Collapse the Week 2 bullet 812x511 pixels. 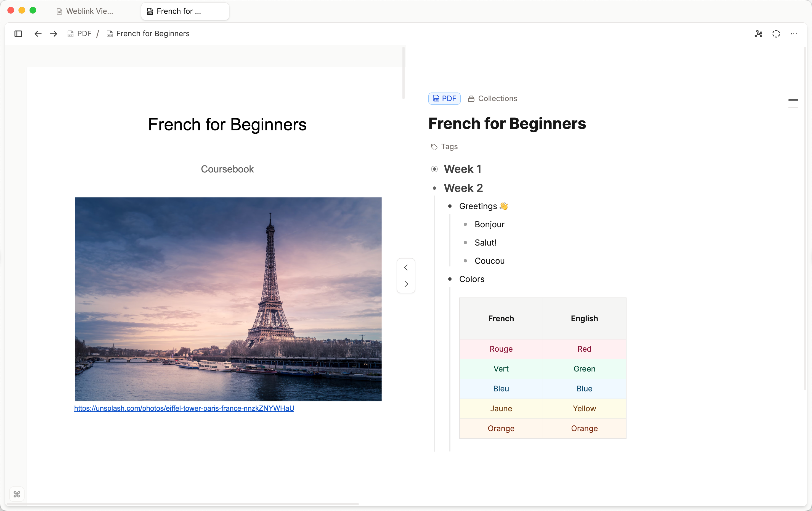434,188
